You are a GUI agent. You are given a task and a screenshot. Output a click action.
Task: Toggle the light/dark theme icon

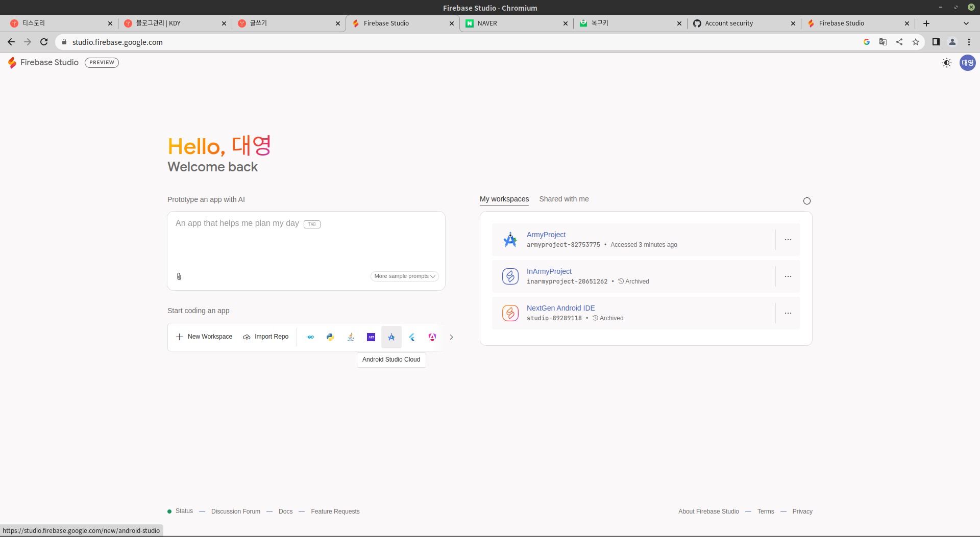[x=947, y=63]
